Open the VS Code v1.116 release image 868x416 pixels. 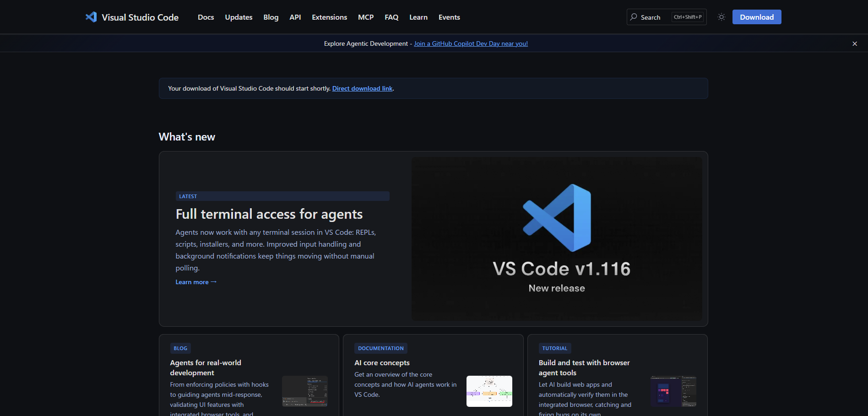point(557,238)
